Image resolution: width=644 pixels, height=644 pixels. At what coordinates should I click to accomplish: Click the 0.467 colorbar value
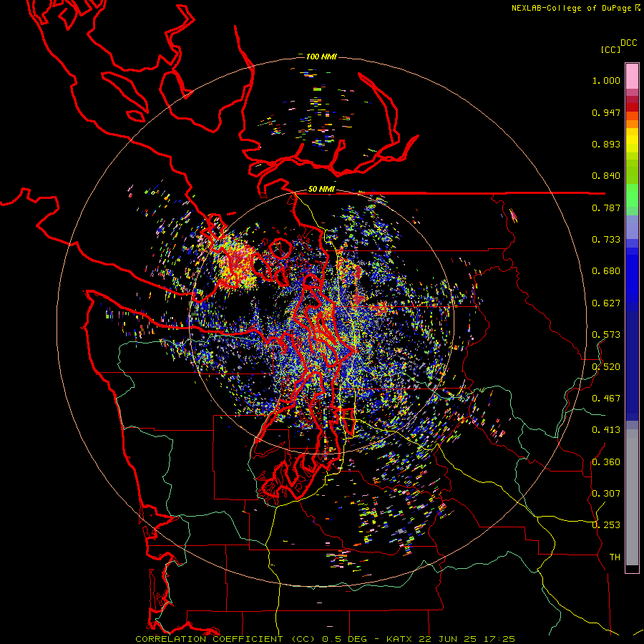(x=606, y=399)
